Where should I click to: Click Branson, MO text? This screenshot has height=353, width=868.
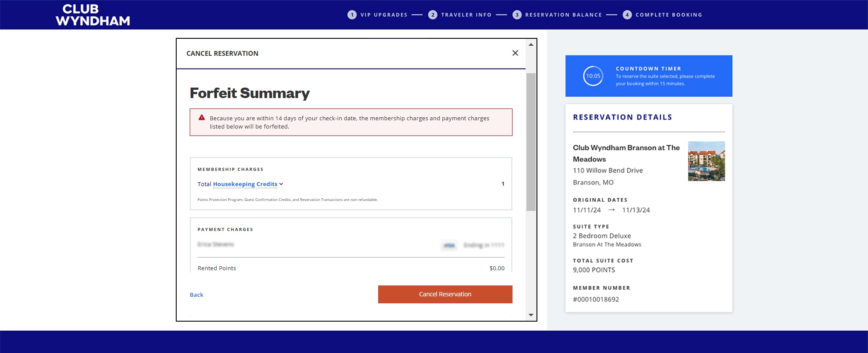pyautogui.click(x=593, y=182)
